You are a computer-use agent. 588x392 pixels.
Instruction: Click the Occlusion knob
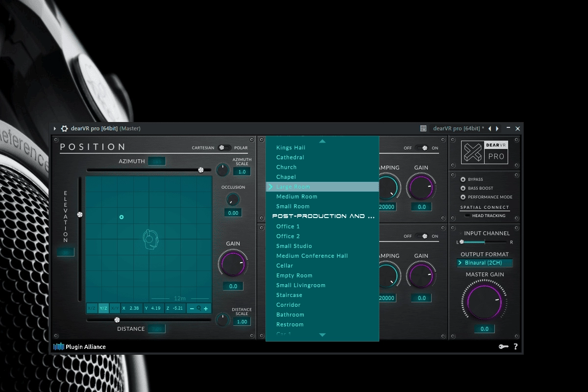click(x=233, y=199)
